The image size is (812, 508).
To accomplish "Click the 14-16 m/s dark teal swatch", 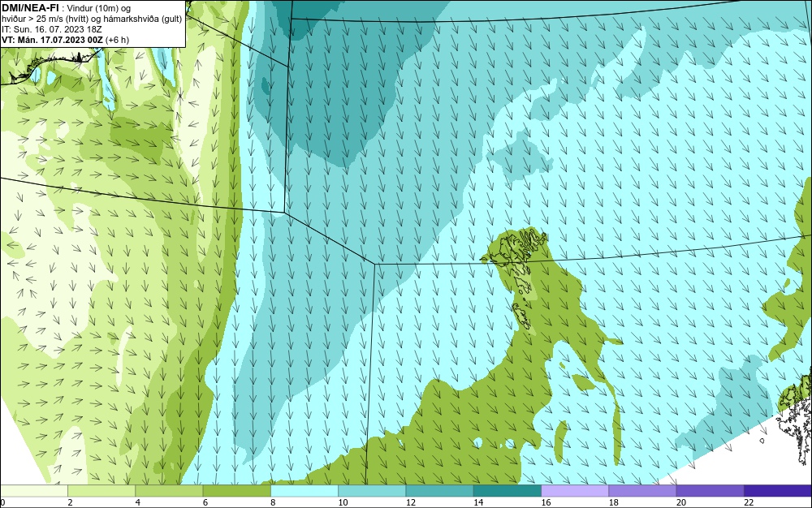I will point(508,491).
